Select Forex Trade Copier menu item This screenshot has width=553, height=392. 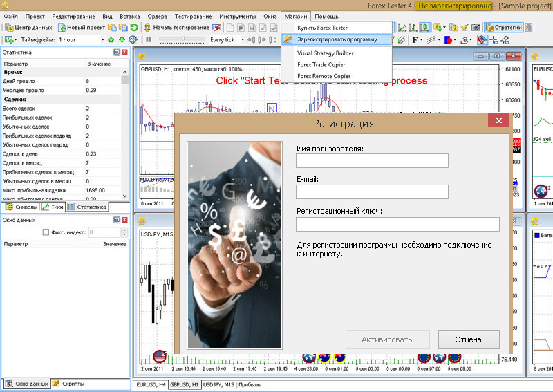click(x=321, y=65)
